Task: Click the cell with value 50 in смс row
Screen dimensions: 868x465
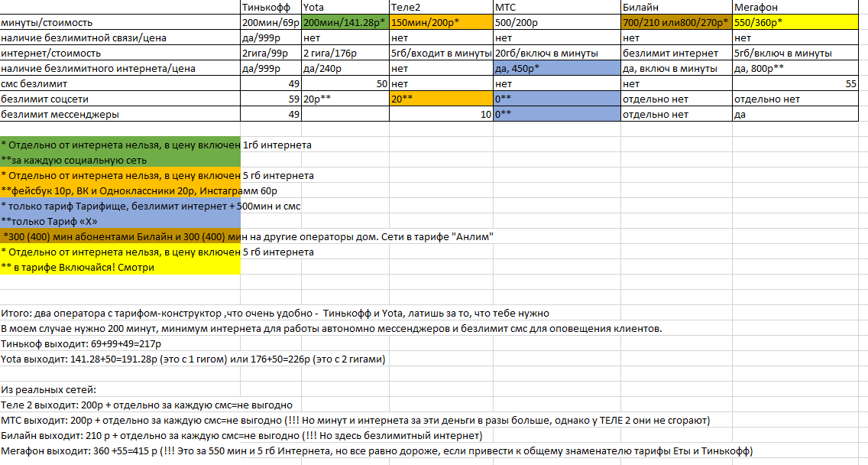Action: click(x=345, y=83)
